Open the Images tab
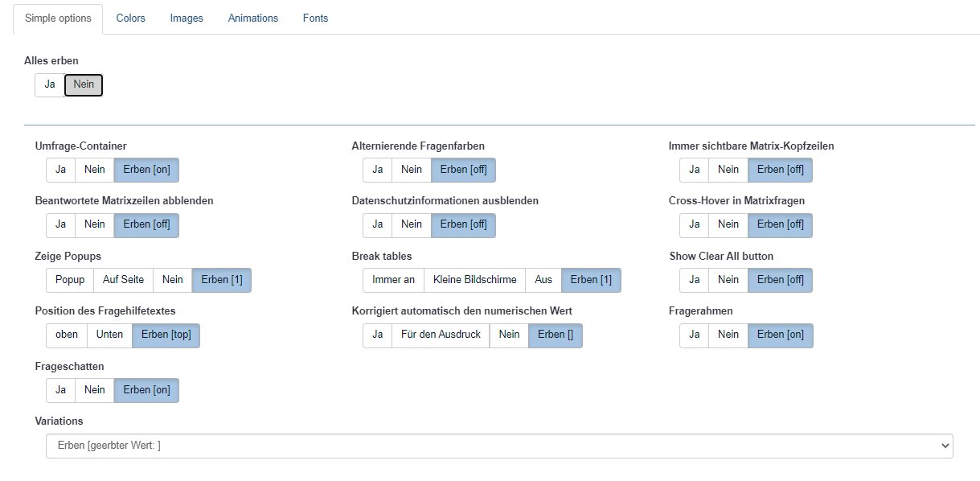Viewport: 980px width, 481px height. [x=187, y=18]
